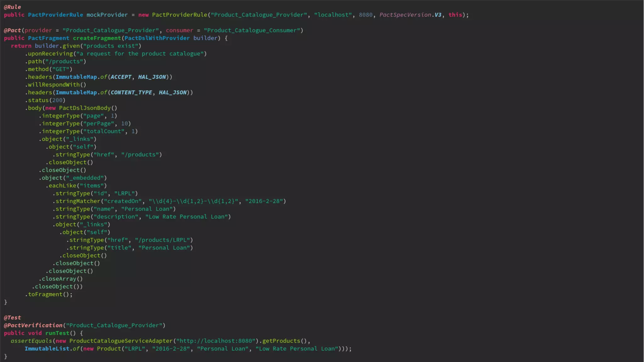644x362 pixels.
Task: Click the closeArray() call
Action: tap(62, 279)
